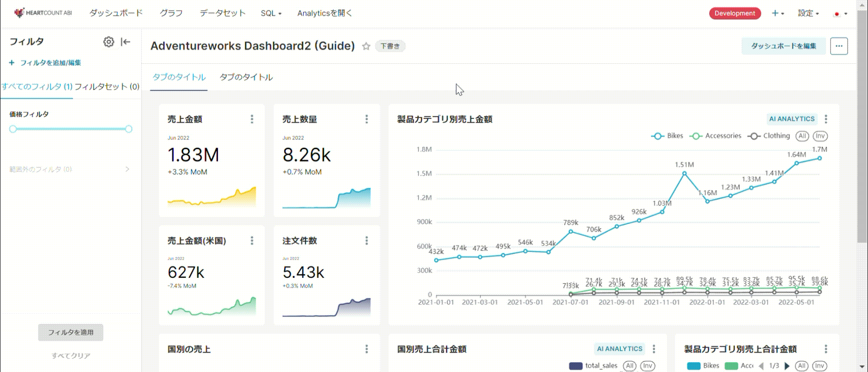Viewport: 868px width, 372px height.
Task: Click the 注文件数 dark blue sparkline chart
Action: 326,307
